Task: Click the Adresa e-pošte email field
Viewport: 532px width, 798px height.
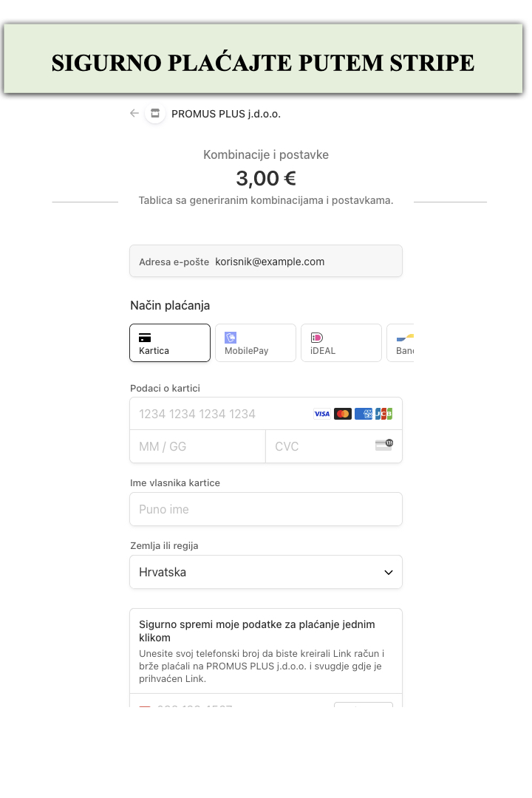Action: tap(266, 261)
